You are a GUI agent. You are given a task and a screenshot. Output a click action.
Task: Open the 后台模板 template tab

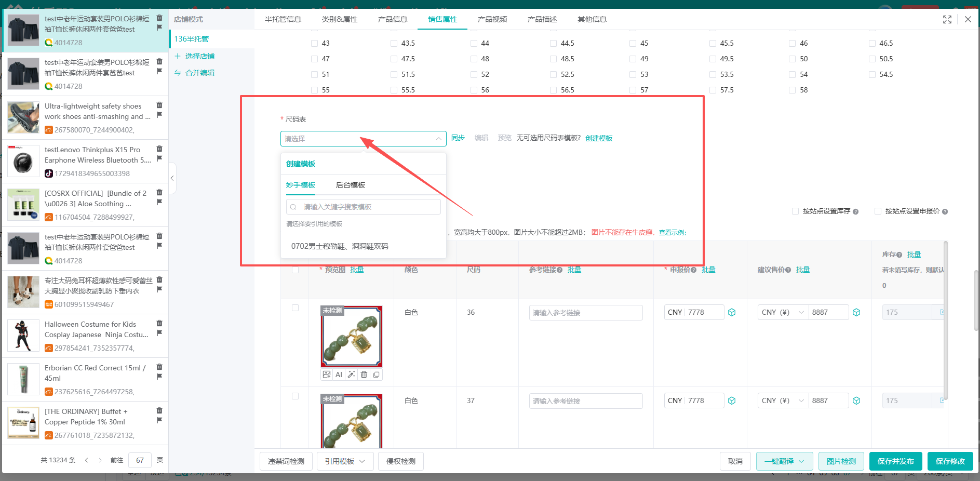(x=351, y=185)
